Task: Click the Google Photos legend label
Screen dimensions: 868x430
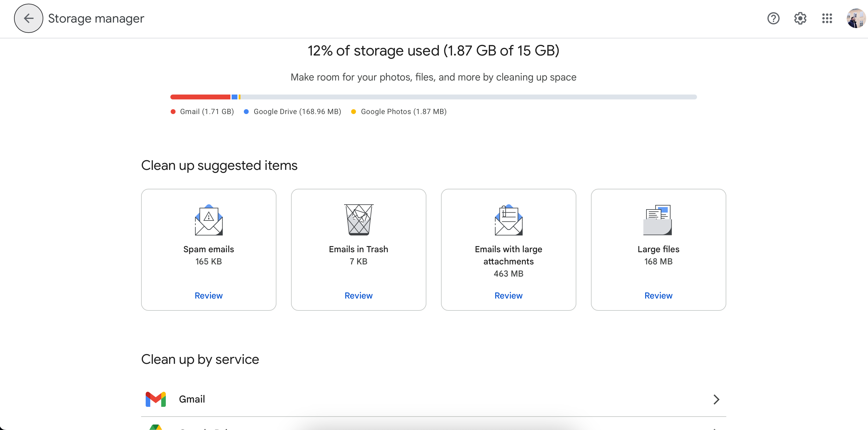Action: [403, 112]
